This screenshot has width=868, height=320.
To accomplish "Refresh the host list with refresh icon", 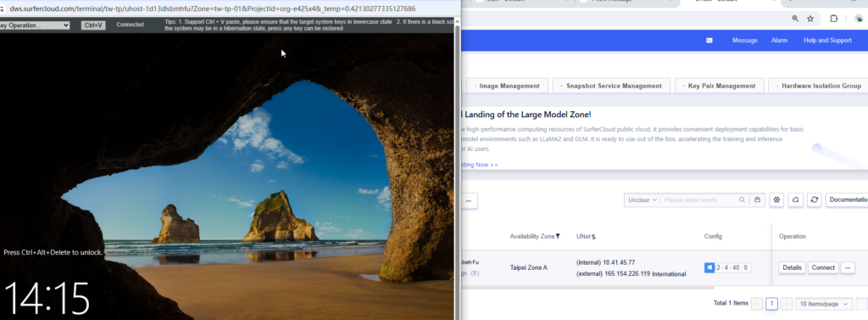I will coord(814,199).
